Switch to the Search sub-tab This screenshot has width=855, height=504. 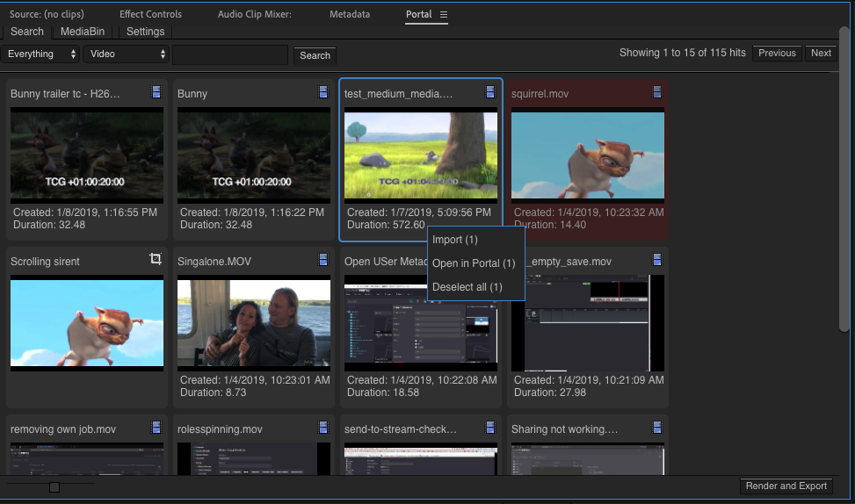coord(26,32)
